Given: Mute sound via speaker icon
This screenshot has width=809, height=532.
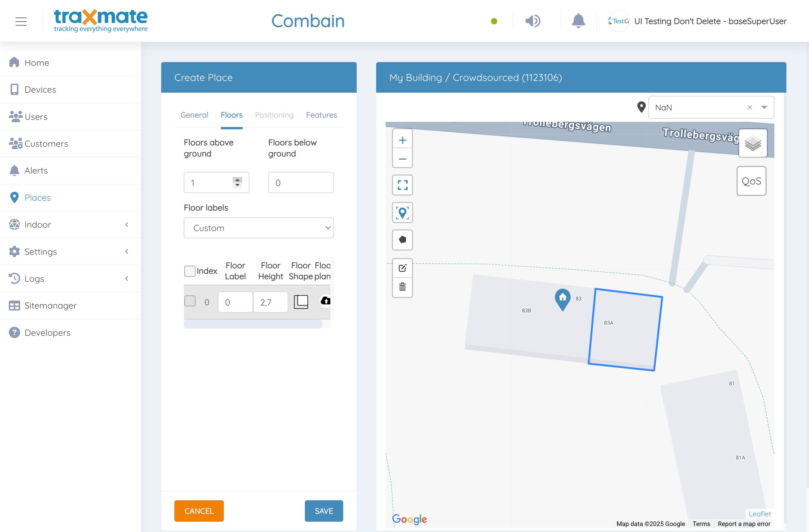Looking at the screenshot, I should [x=532, y=21].
